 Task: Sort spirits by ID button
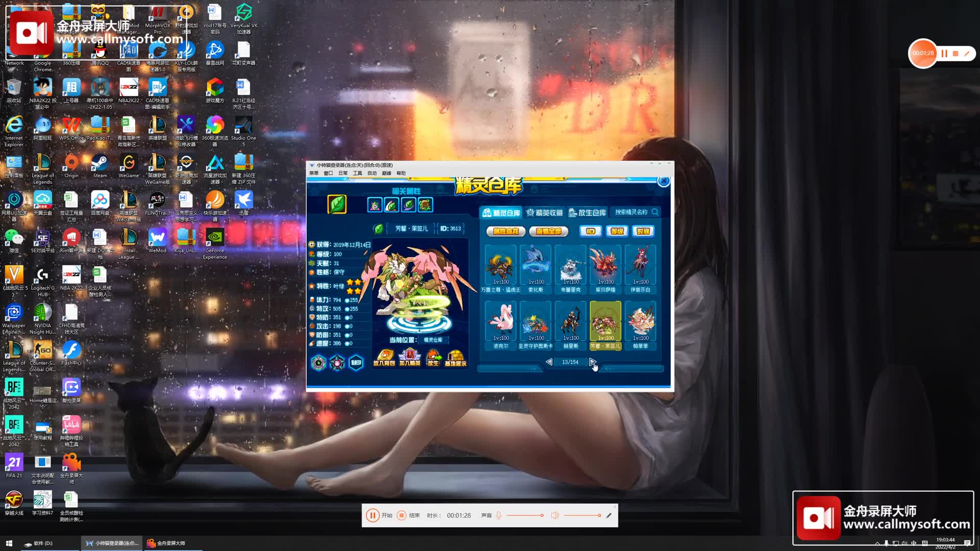pyautogui.click(x=591, y=232)
